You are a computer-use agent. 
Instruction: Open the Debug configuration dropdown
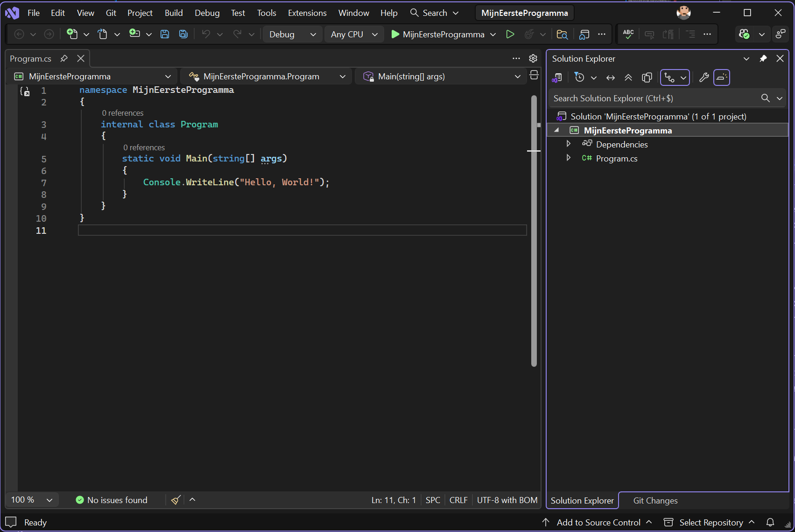coord(292,34)
